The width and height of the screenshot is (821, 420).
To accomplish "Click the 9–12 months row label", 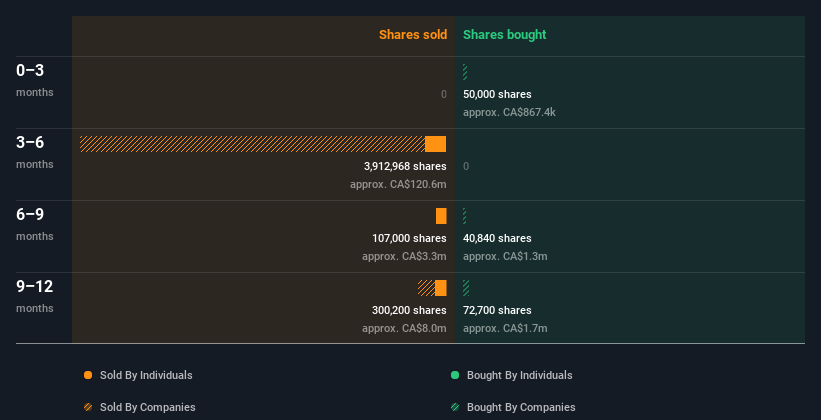I will tap(35, 296).
